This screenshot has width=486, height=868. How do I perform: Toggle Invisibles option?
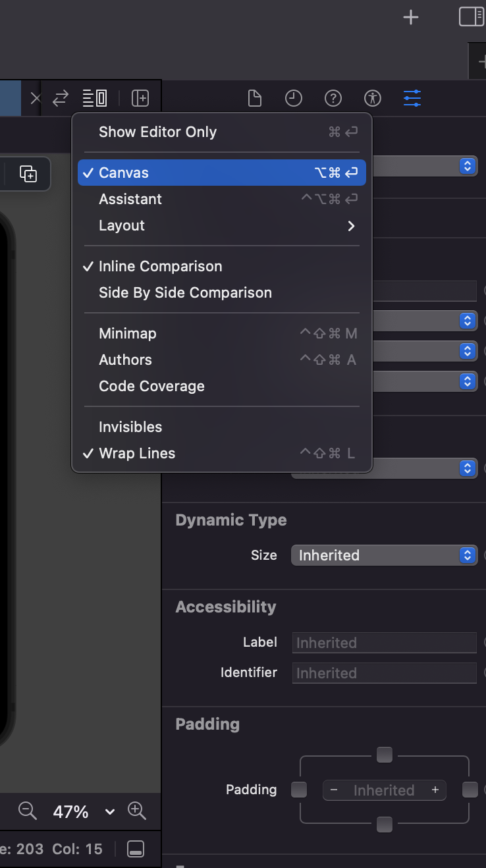pos(222,427)
